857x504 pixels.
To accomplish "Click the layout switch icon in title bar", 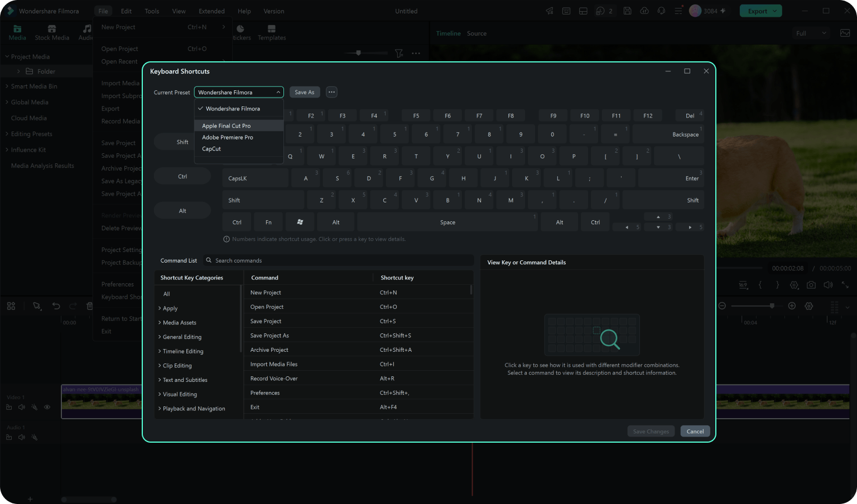I will click(583, 11).
